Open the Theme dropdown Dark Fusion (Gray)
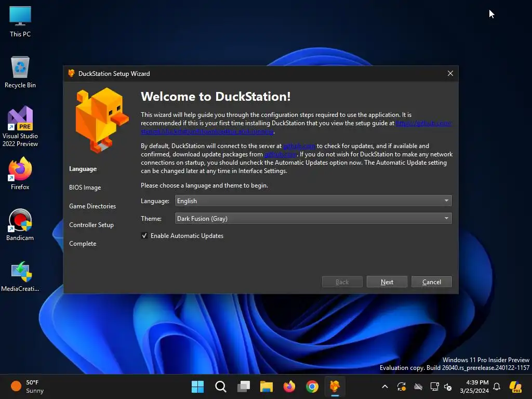This screenshot has width=532, height=399. click(x=313, y=219)
